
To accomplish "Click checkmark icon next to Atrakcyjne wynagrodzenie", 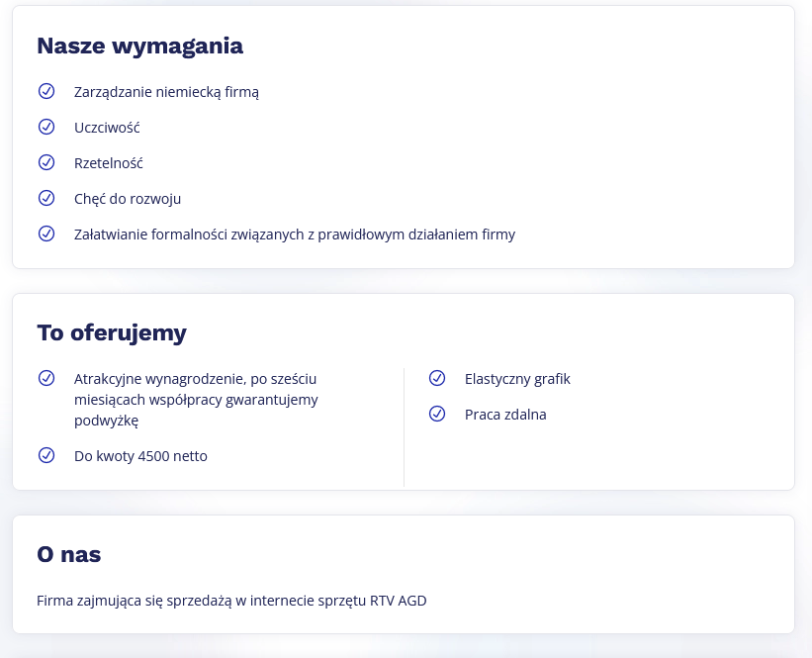I will pos(45,378).
